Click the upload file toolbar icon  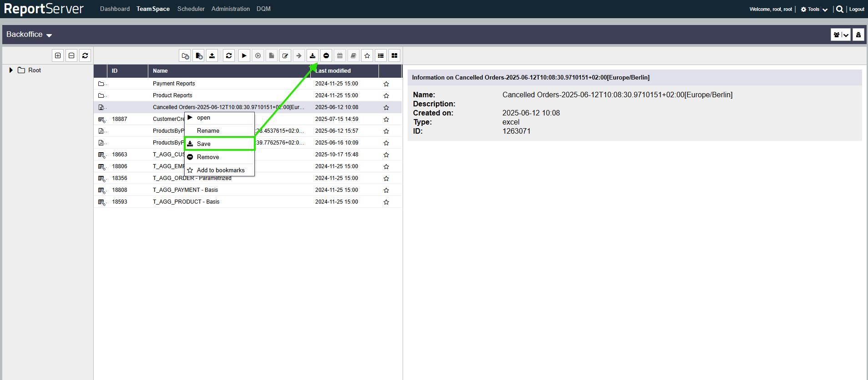pos(212,55)
